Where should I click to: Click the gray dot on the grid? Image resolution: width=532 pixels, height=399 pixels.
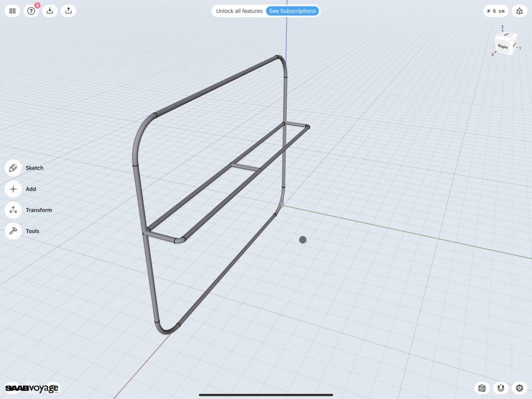pyautogui.click(x=303, y=240)
